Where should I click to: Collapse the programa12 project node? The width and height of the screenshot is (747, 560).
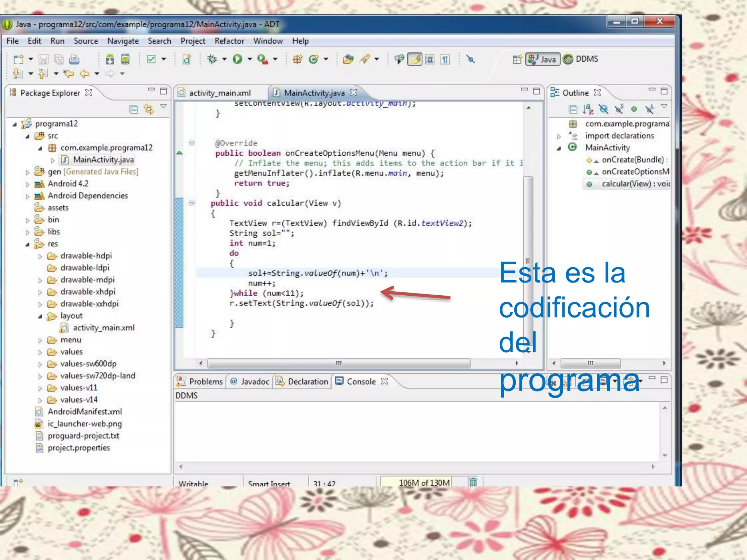pos(15,124)
